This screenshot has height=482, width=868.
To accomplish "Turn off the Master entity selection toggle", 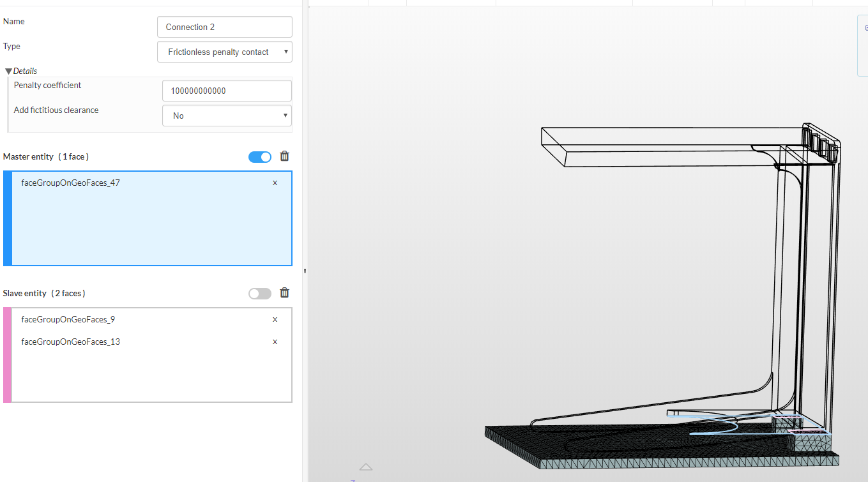I will 260,156.
